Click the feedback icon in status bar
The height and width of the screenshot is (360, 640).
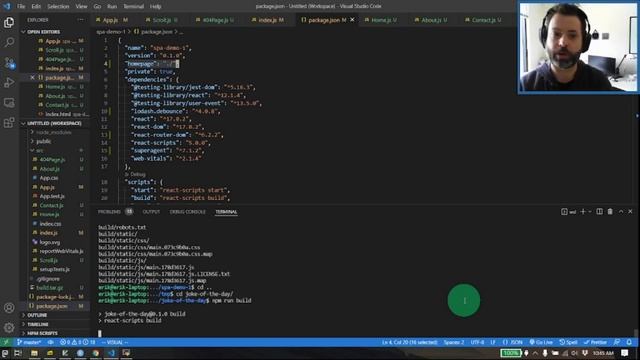click(617, 342)
